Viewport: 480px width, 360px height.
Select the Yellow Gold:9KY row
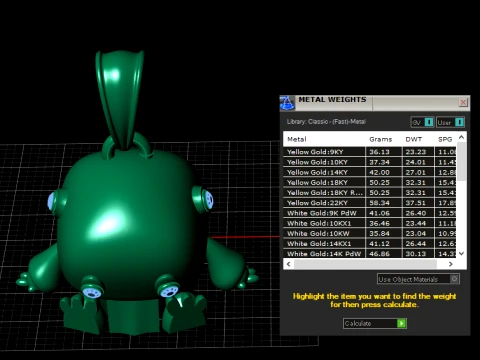(370, 152)
